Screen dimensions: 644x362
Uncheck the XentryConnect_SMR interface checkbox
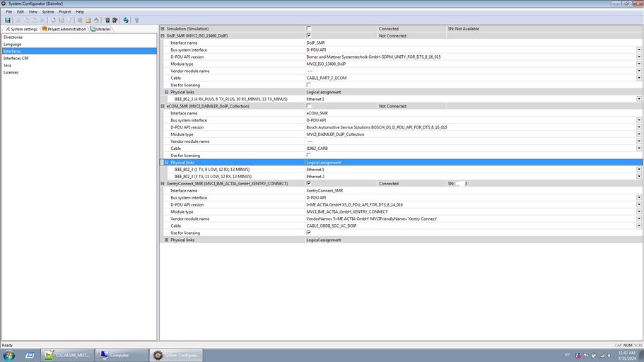308,184
